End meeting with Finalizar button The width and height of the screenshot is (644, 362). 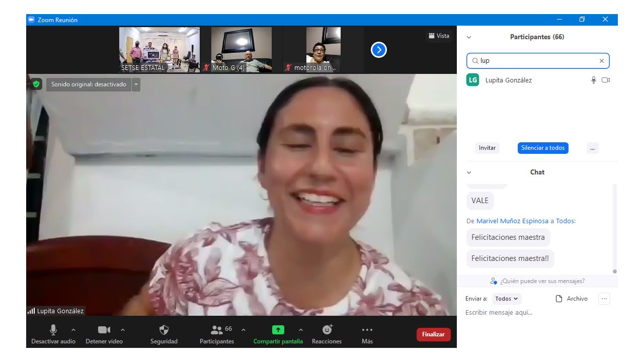tap(433, 334)
